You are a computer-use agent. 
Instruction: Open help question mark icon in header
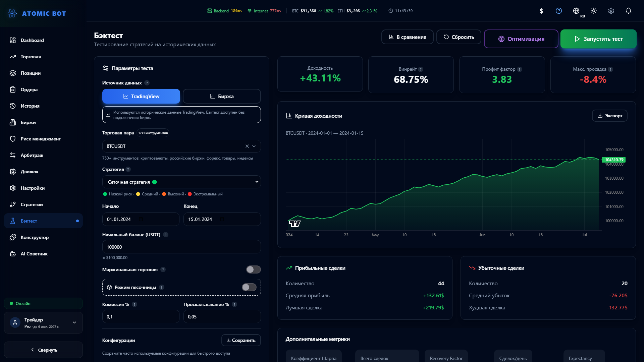coord(559,11)
